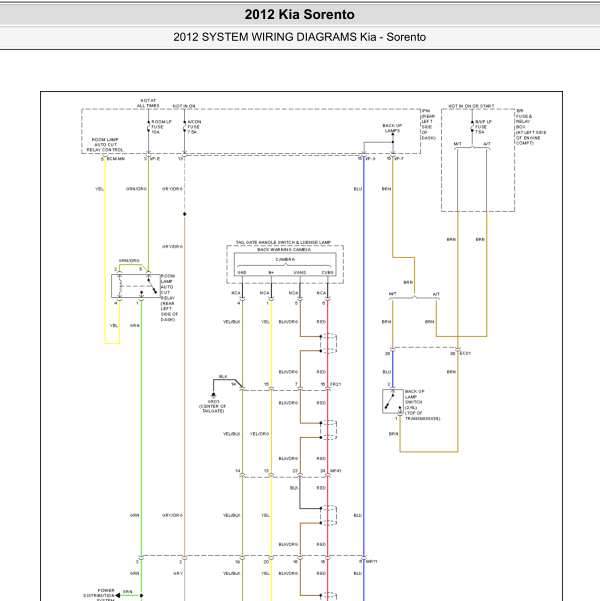Click the Room Lamp Auto Cut Relay symbol
Viewport: 600px width, 601px height.
pyautogui.click(x=136, y=286)
